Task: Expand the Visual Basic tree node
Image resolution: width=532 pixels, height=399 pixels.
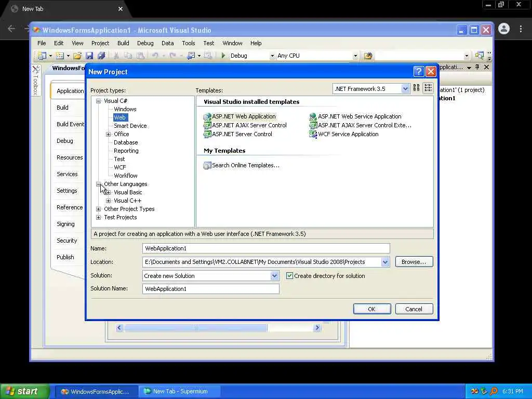Action: (108, 192)
